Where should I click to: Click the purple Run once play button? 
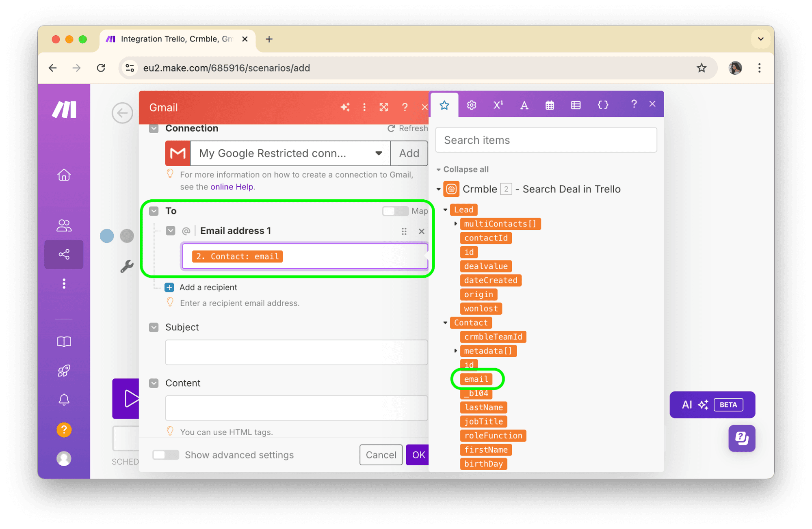127,398
